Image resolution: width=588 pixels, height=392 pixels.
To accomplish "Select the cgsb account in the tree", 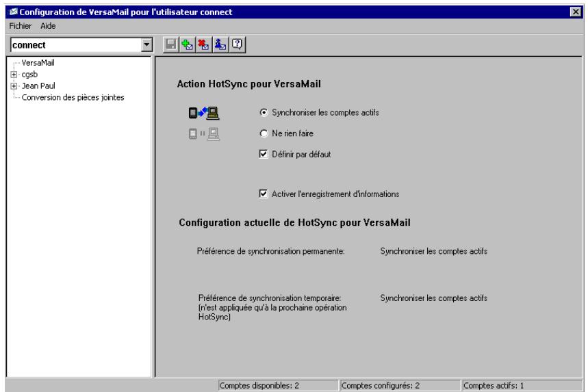I will [x=29, y=75].
